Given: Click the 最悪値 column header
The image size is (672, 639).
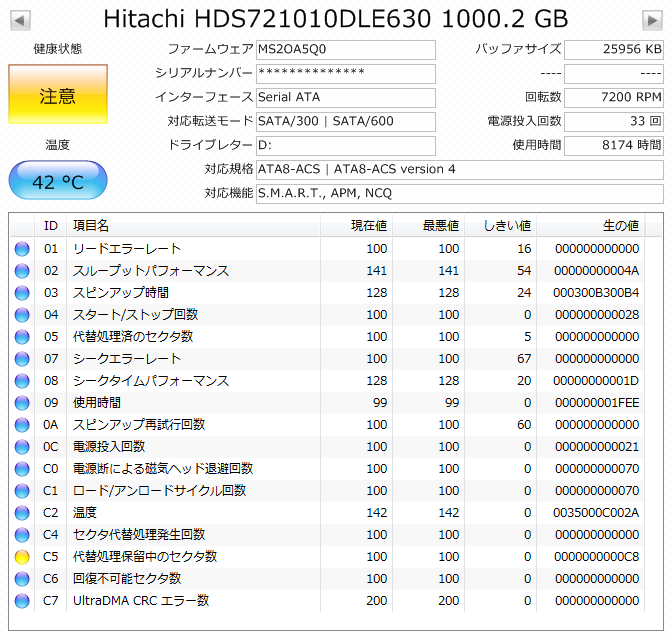Looking at the screenshot, I should 429,225.
